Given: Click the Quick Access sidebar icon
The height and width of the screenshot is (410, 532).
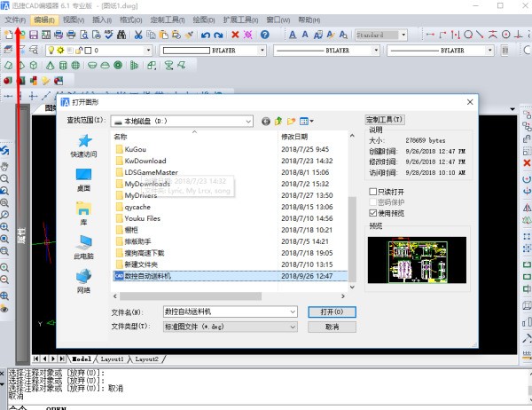Looking at the screenshot, I should [84, 145].
